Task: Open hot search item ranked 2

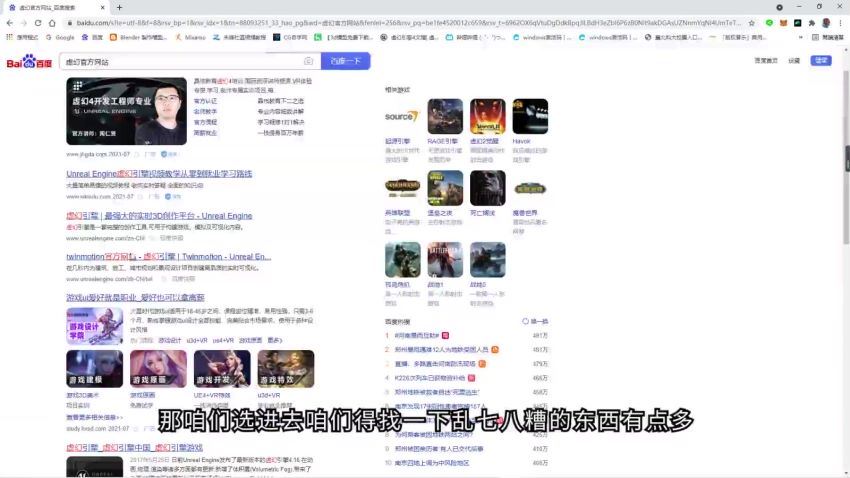Action: [x=441, y=350]
